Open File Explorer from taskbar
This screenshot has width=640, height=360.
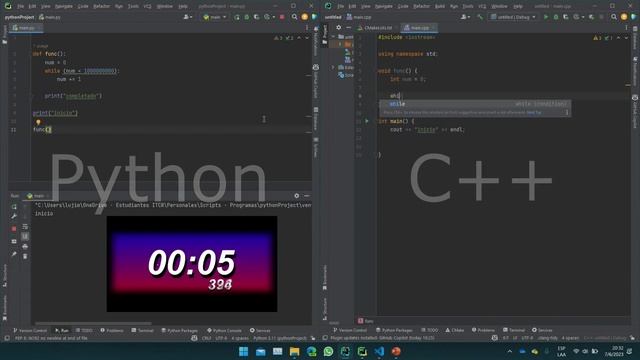pyautogui.click(x=294, y=351)
